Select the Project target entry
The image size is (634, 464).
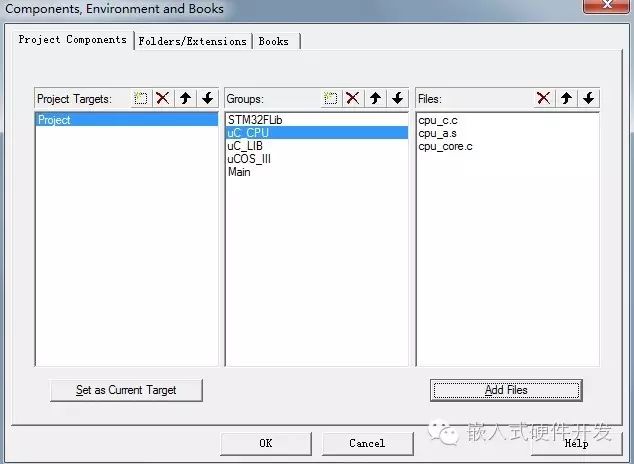127,120
